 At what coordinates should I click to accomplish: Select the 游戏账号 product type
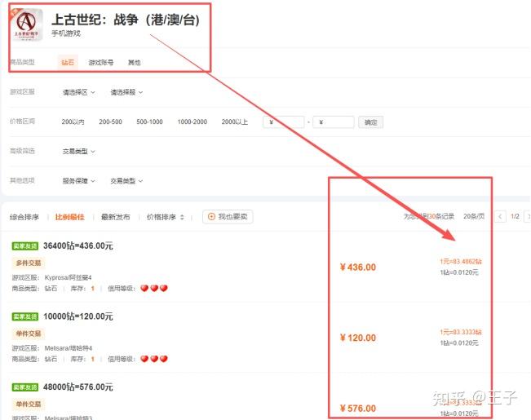(x=101, y=62)
